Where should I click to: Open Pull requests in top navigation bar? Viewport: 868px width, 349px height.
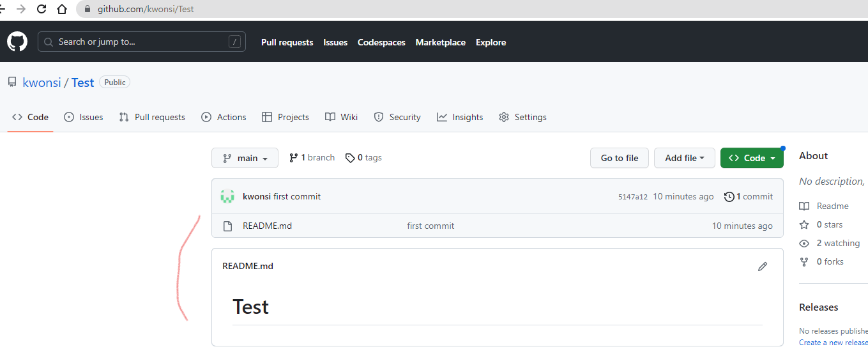[x=287, y=42]
